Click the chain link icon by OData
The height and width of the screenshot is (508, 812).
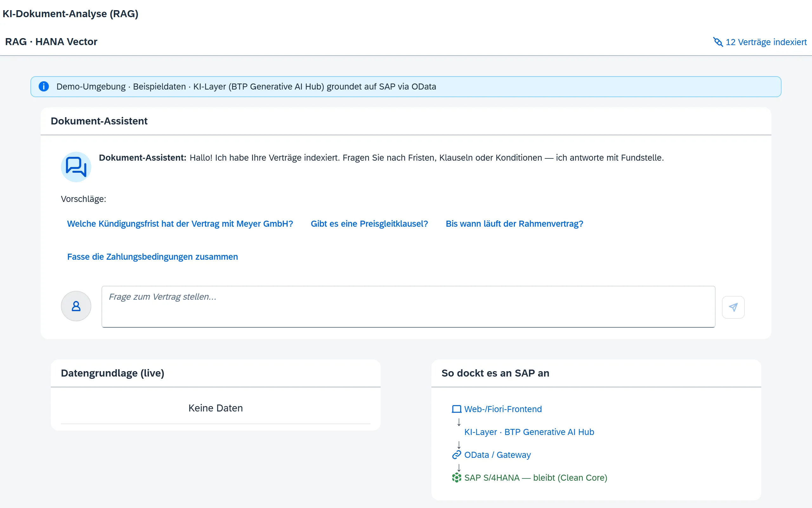click(x=457, y=455)
